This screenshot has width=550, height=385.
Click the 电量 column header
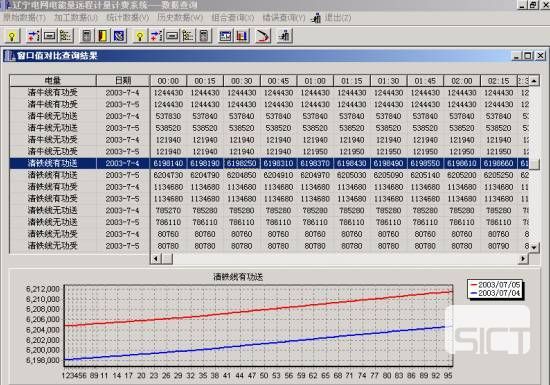53,81
